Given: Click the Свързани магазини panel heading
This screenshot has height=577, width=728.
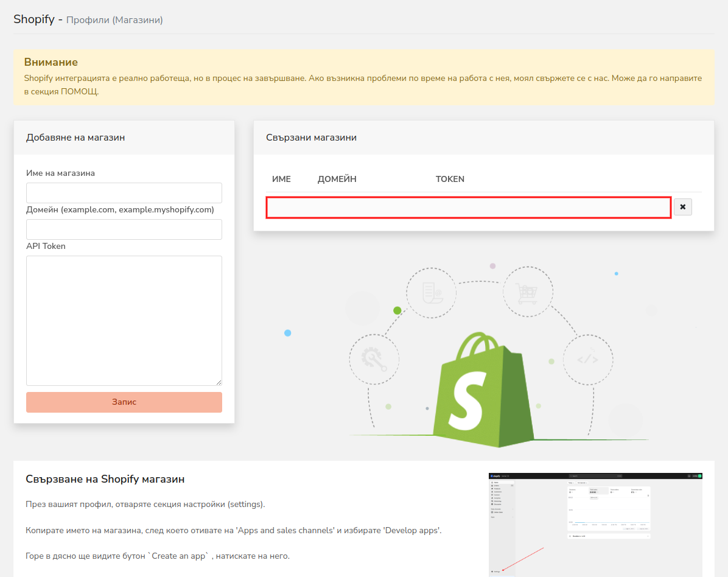Looking at the screenshot, I should pyautogui.click(x=311, y=138).
